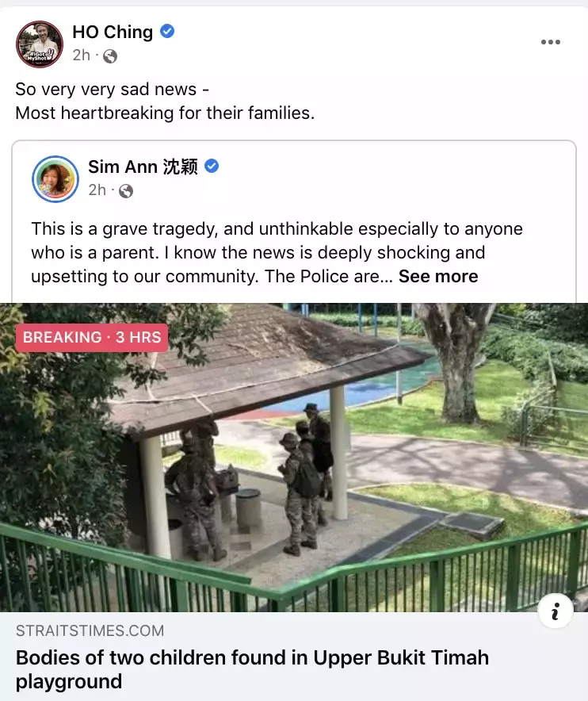Click Sim Ann's profile picture
Screen dimensions: 588x701
coord(55,179)
